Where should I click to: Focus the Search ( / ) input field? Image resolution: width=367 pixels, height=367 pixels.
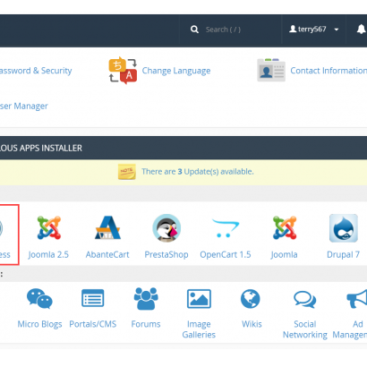point(223,30)
